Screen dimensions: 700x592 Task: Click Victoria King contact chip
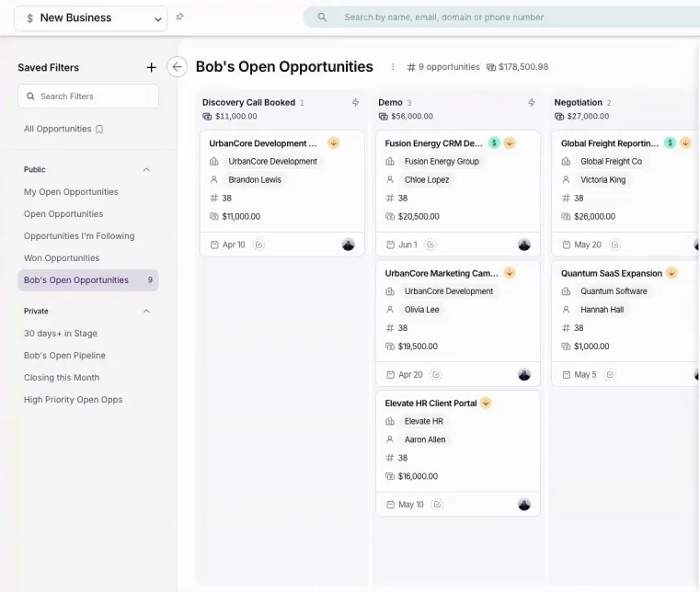(602, 180)
